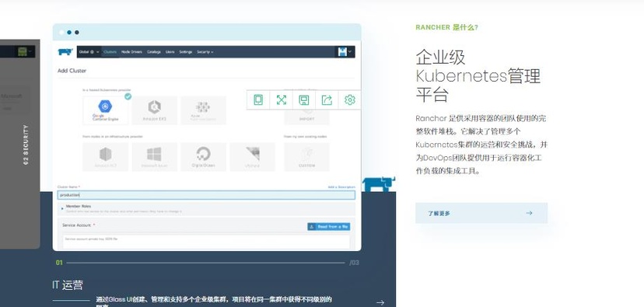Expand the Member Roles section

point(206,208)
